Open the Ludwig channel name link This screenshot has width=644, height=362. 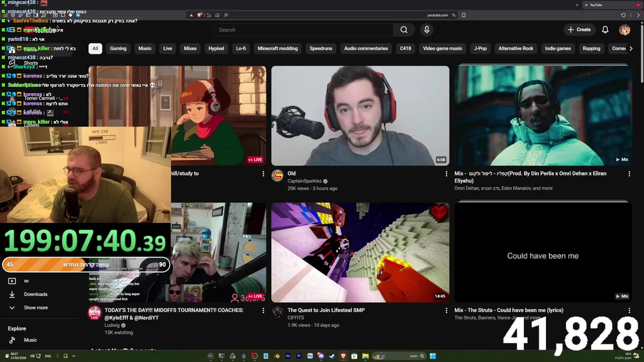click(112, 325)
